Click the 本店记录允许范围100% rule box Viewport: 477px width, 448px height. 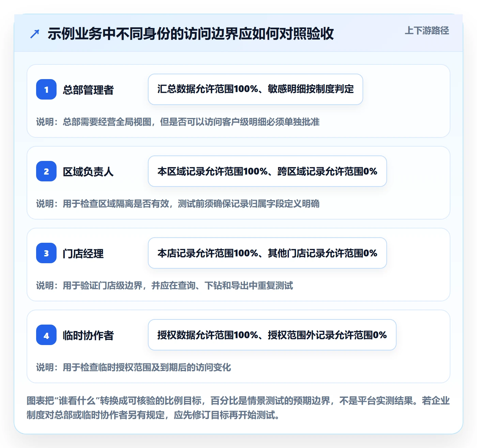point(267,253)
